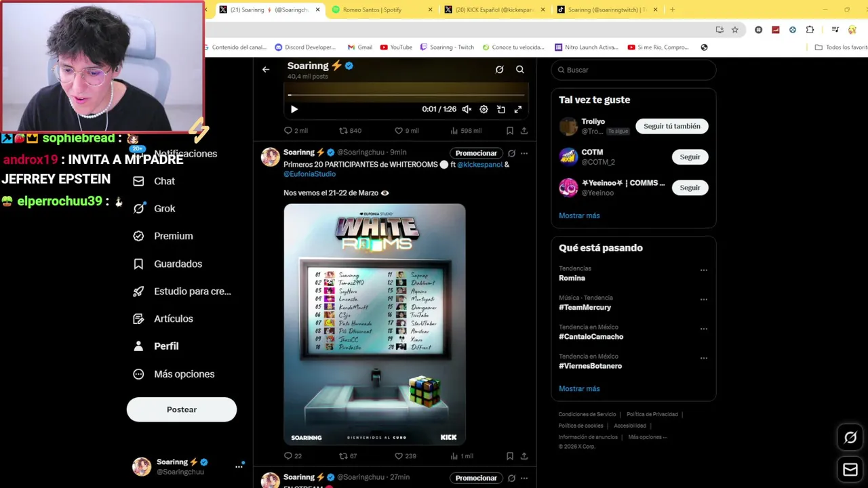868x488 pixels.
Task: Open options for the #ViernesBotanero trend
Action: pyautogui.click(x=704, y=358)
